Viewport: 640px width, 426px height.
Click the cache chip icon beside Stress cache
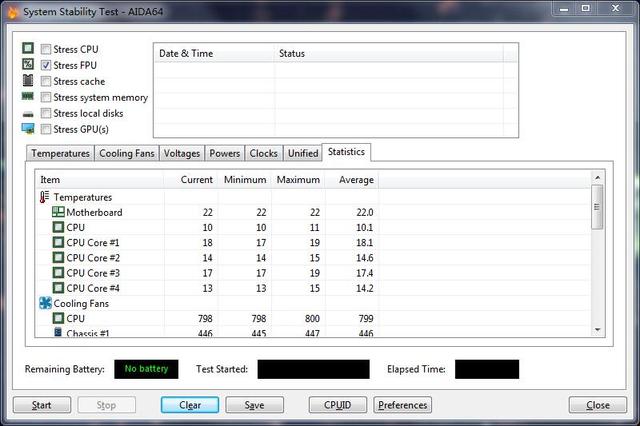28,80
